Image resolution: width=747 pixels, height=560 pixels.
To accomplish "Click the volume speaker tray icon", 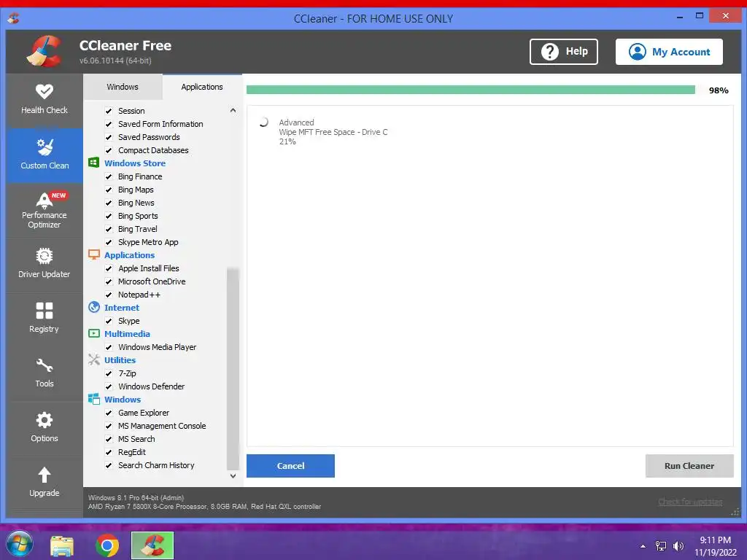I will point(678,546).
